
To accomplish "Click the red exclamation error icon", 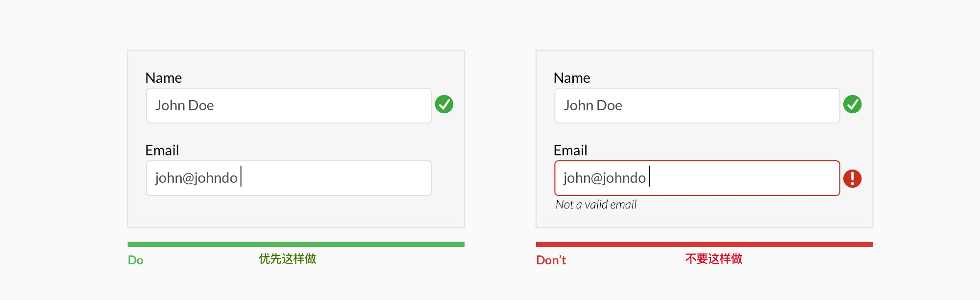I will 852,178.
